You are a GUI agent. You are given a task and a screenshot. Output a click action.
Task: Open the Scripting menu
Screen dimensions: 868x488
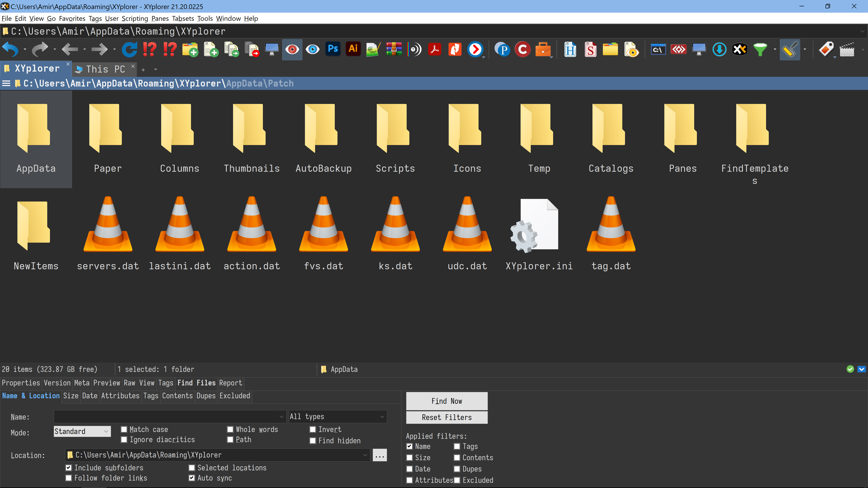click(134, 19)
